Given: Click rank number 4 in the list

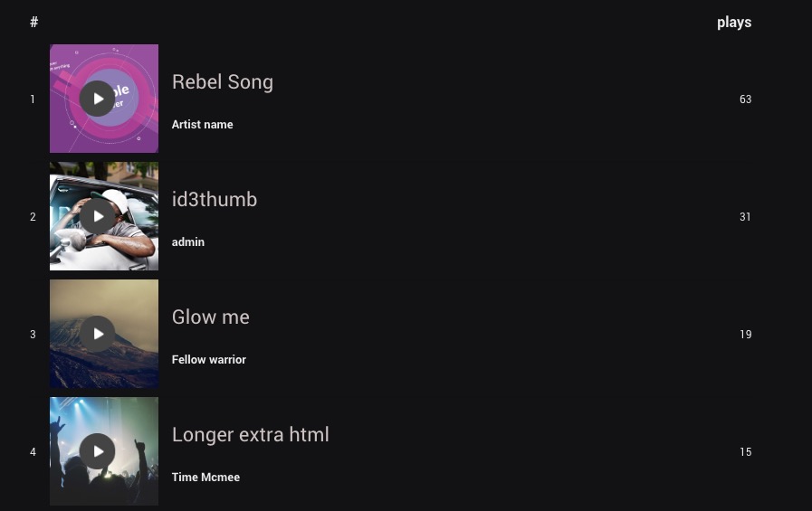Looking at the screenshot, I should pos(33,452).
